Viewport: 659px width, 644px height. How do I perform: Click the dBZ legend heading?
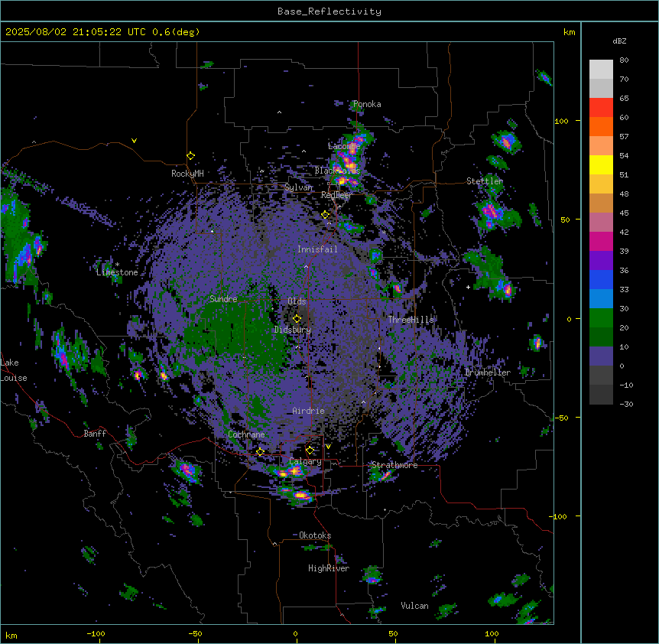(619, 41)
